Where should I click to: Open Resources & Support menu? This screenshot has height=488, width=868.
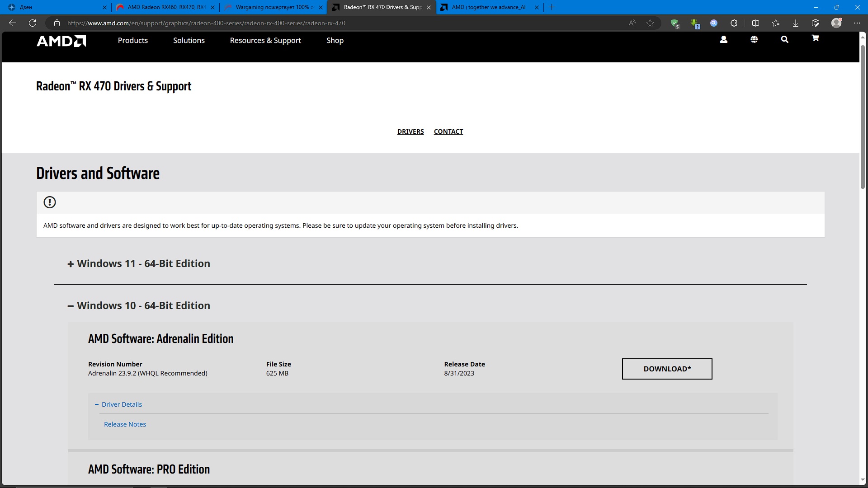[265, 41]
